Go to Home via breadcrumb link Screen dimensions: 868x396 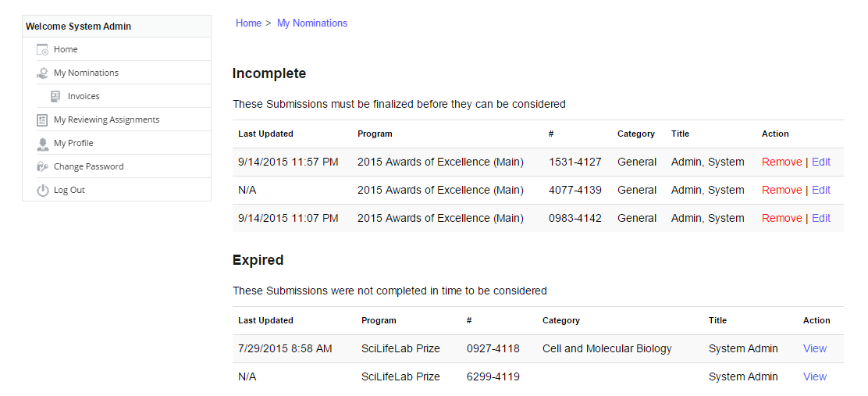click(x=248, y=23)
